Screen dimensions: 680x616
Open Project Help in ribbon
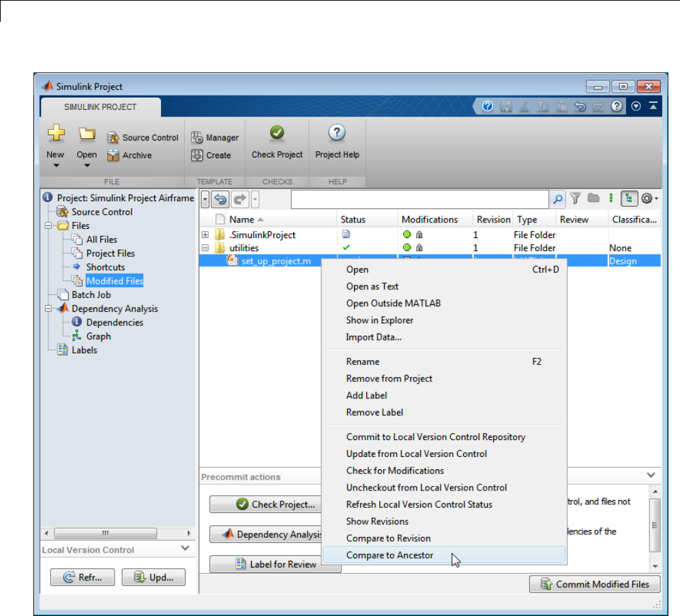point(337,143)
